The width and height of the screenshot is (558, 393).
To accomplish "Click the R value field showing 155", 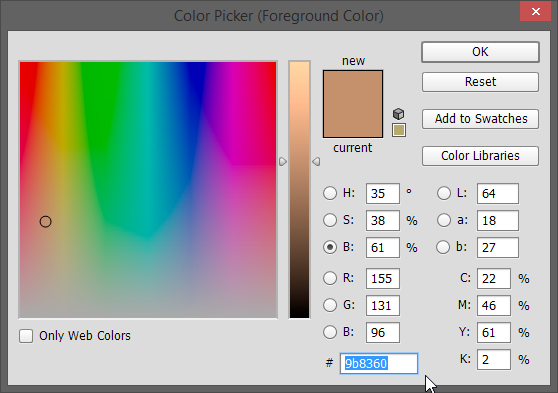I will point(383,278).
